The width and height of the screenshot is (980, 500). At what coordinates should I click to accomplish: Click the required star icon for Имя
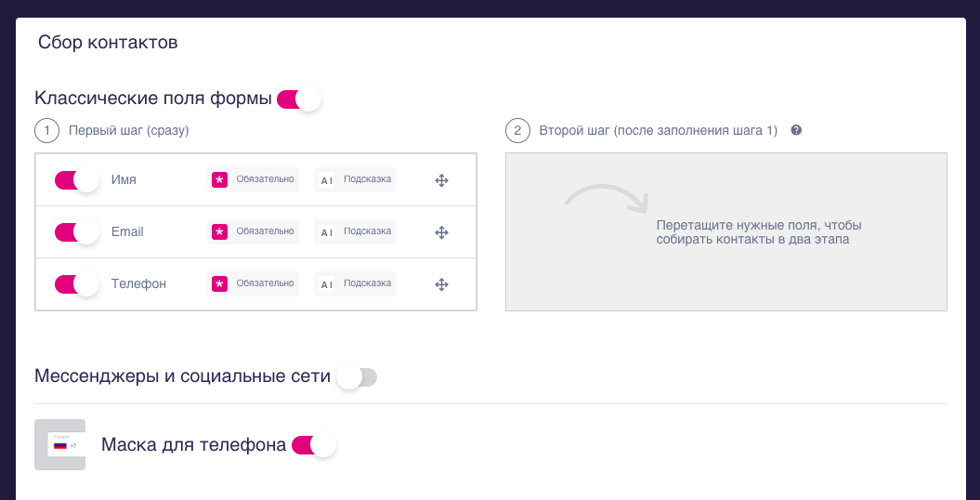coord(219,180)
